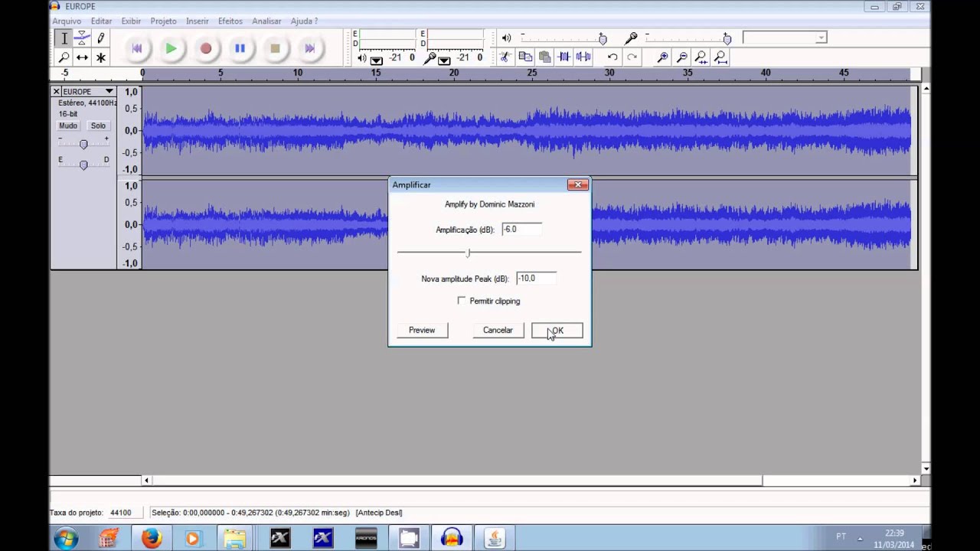Open the Windows Start menu
The width and height of the screenshot is (980, 551).
click(x=66, y=538)
